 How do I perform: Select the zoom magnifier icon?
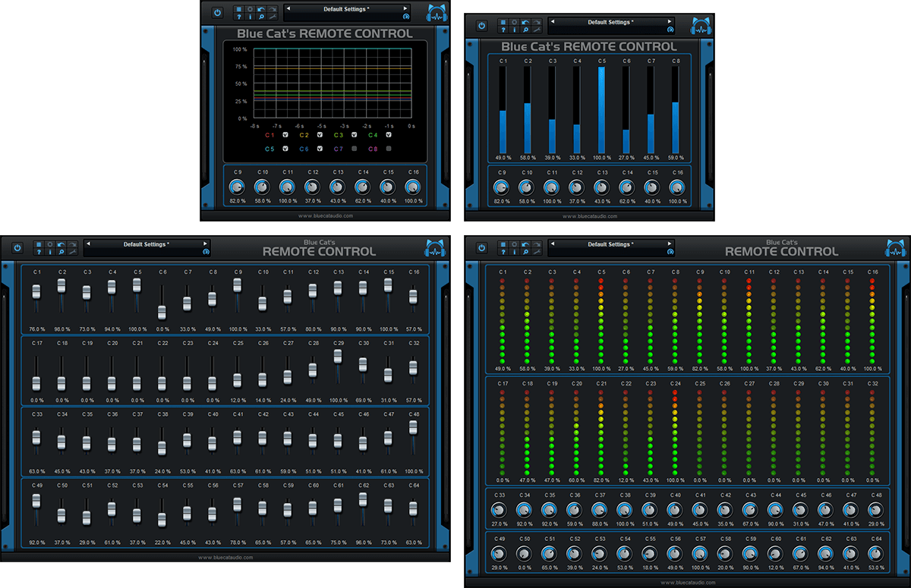tap(260, 17)
